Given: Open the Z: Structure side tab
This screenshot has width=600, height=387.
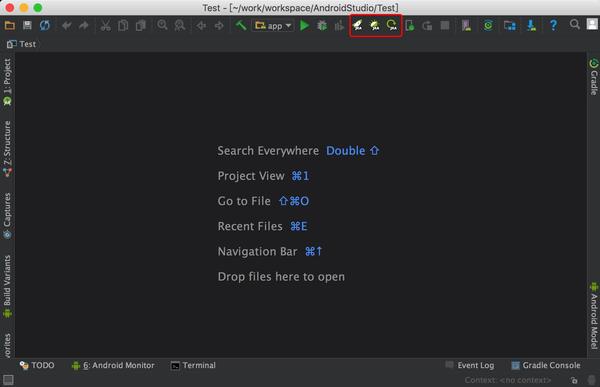Looking at the screenshot, I should click(x=7, y=149).
